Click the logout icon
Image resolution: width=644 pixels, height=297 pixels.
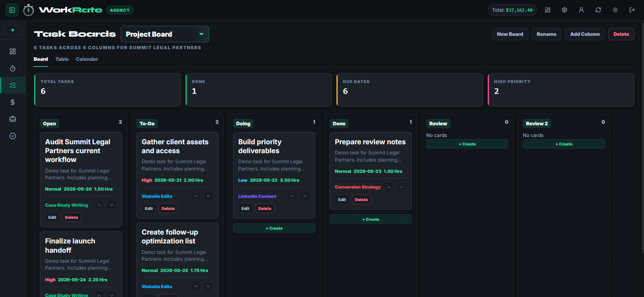click(632, 10)
